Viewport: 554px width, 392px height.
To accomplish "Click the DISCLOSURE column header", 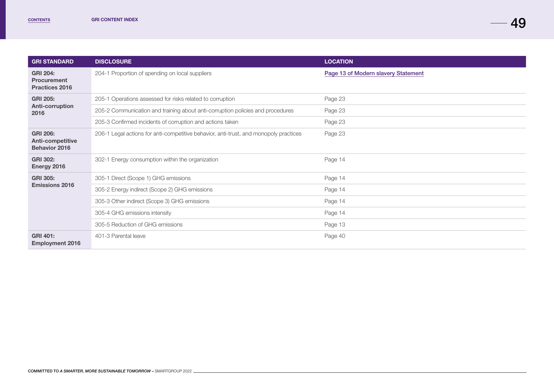I will tap(113, 62).
